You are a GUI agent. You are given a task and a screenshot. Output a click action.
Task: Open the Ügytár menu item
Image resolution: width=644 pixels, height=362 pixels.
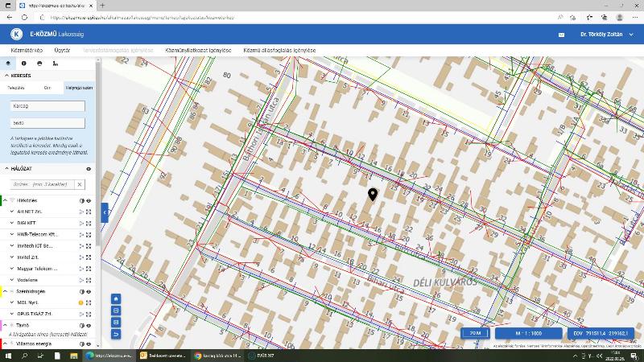(62, 50)
